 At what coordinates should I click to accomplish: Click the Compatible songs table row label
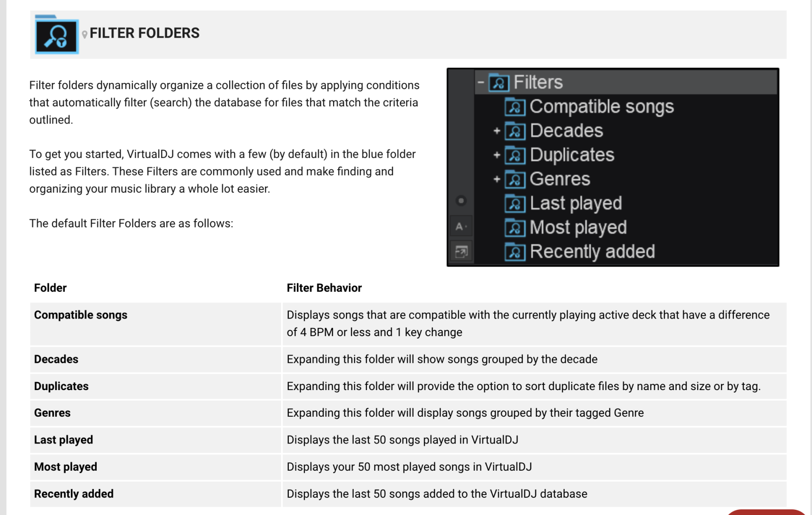[x=81, y=315]
